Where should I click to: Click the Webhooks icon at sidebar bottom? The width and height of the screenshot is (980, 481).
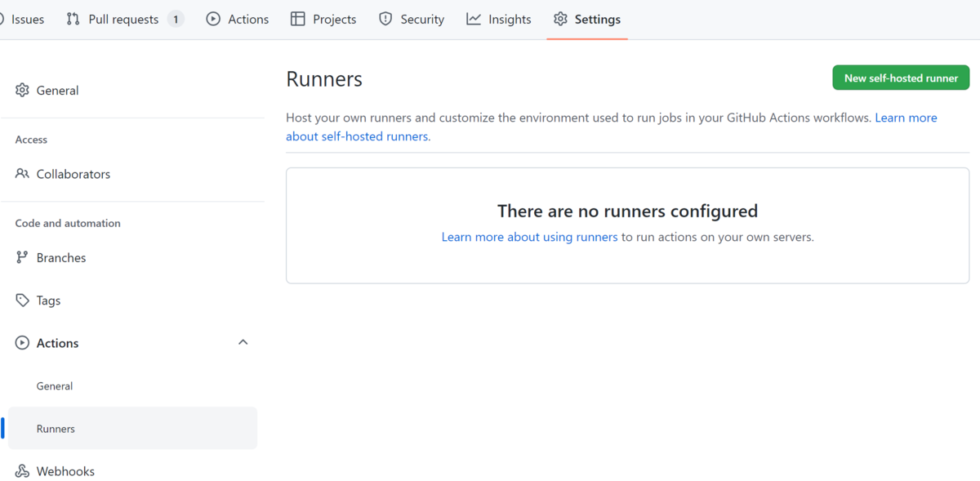pos(22,470)
